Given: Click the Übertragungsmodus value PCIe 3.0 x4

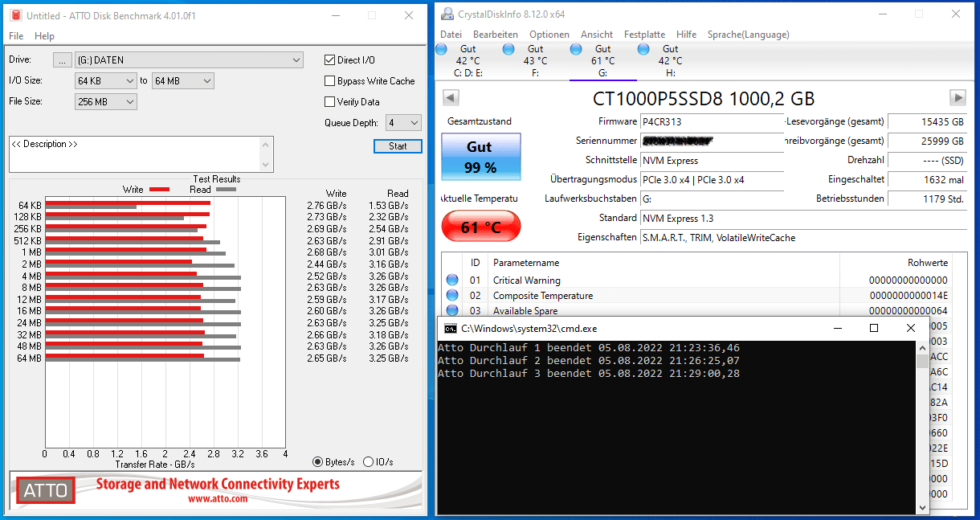Looking at the screenshot, I should coord(712,179).
